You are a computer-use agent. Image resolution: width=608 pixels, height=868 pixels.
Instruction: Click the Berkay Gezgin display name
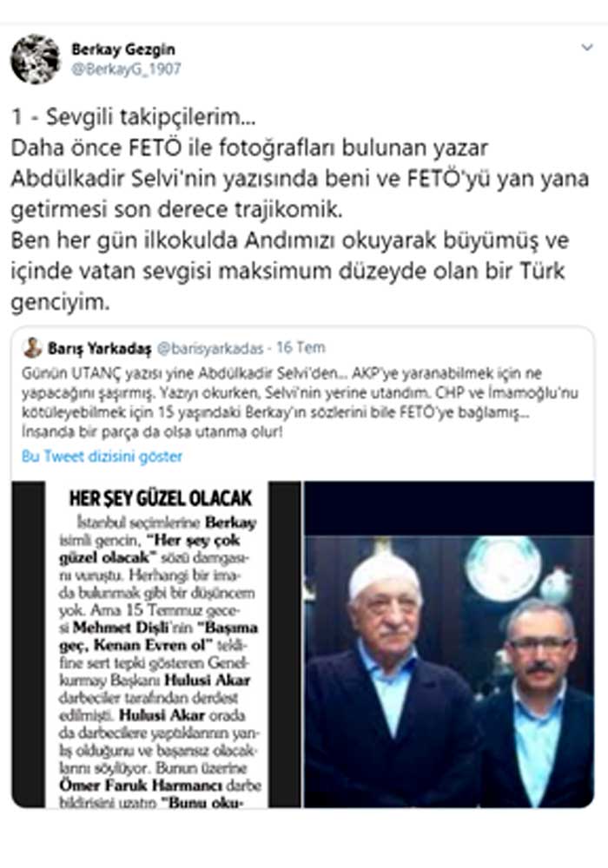pyautogui.click(x=123, y=49)
